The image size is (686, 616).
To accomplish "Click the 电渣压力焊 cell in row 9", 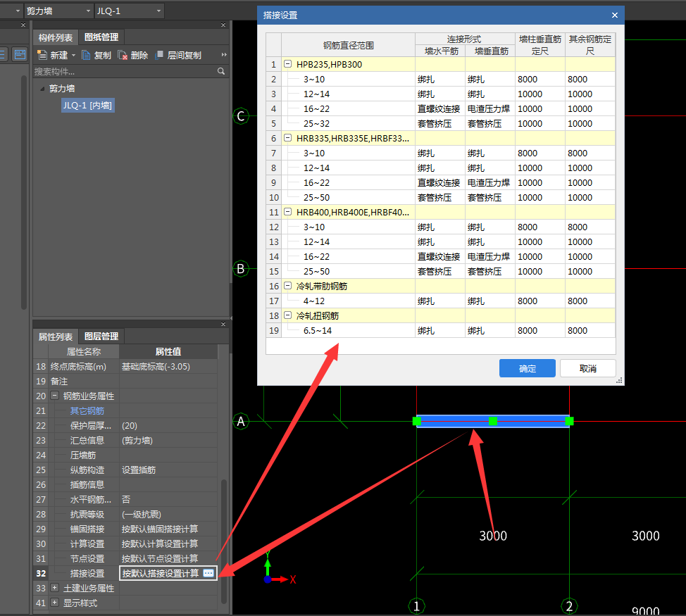I will click(490, 183).
